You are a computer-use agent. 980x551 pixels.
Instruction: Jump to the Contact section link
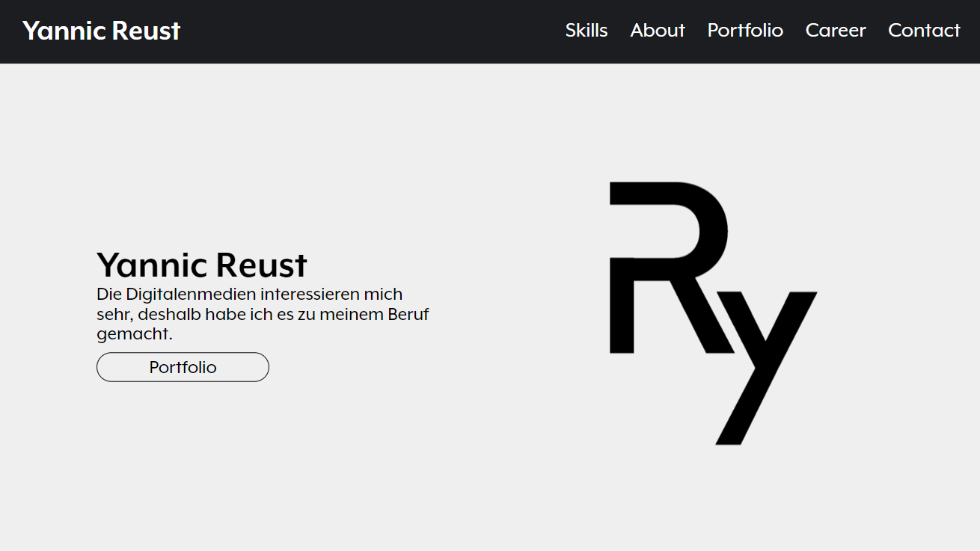click(924, 31)
